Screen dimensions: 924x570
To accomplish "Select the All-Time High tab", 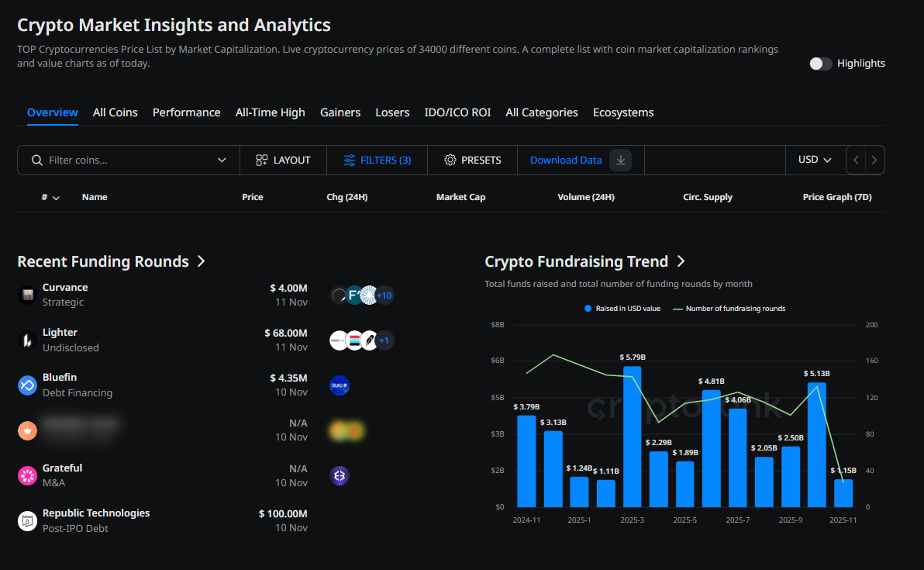I will (x=270, y=112).
